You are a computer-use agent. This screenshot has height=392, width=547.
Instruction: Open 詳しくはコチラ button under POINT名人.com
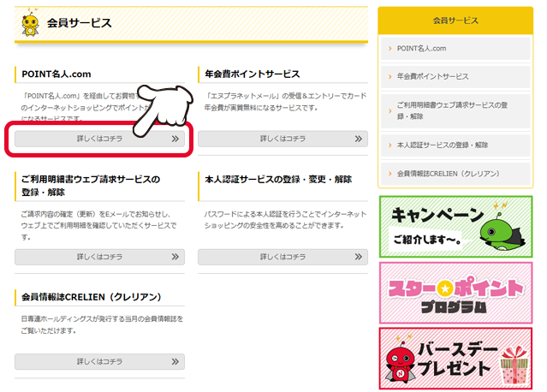click(99, 139)
